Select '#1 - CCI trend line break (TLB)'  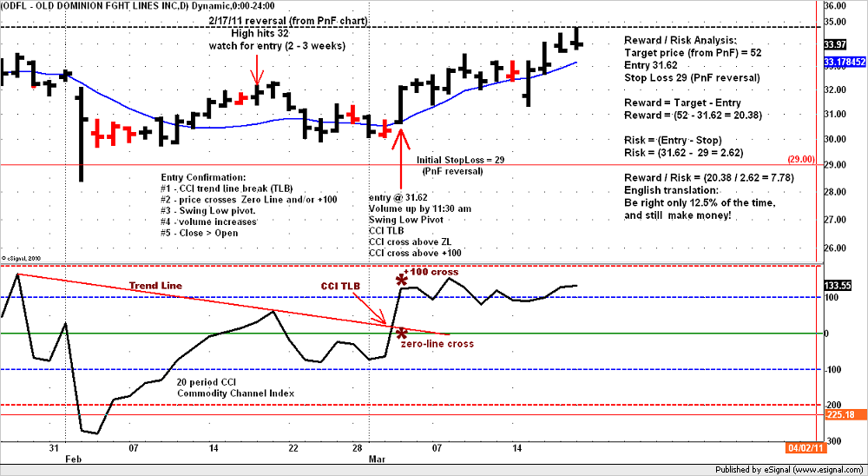pos(227,188)
